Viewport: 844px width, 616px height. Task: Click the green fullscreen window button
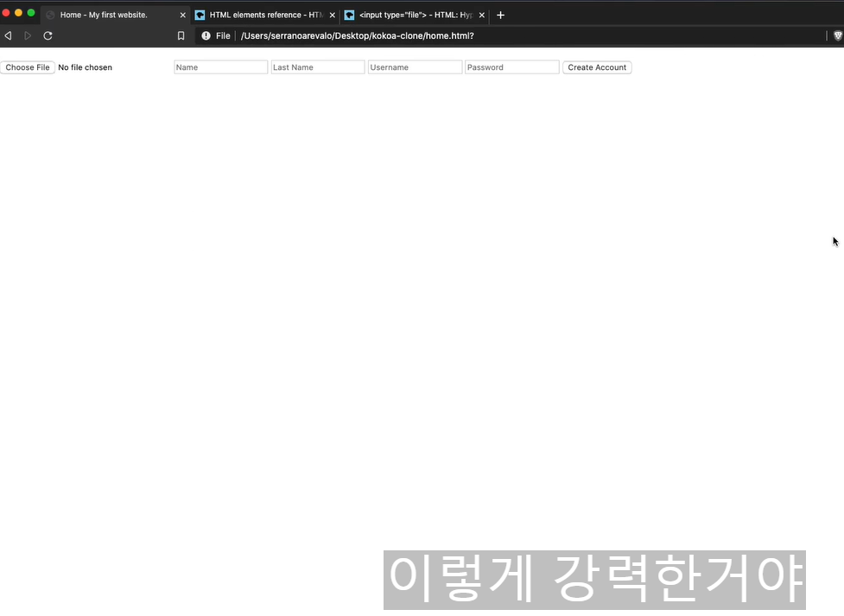tap(31, 12)
